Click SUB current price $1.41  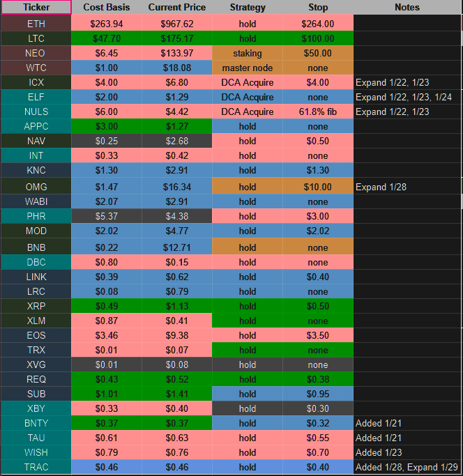pyautogui.click(x=177, y=394)
